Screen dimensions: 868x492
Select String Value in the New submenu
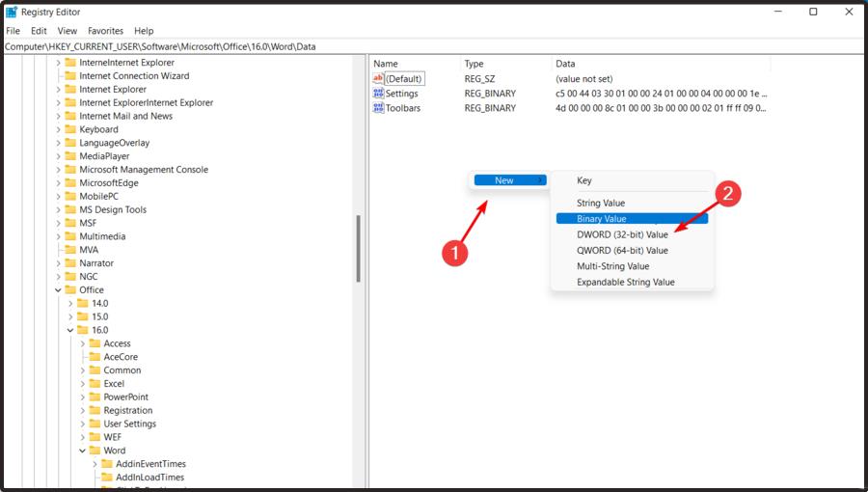click(601, 203)
